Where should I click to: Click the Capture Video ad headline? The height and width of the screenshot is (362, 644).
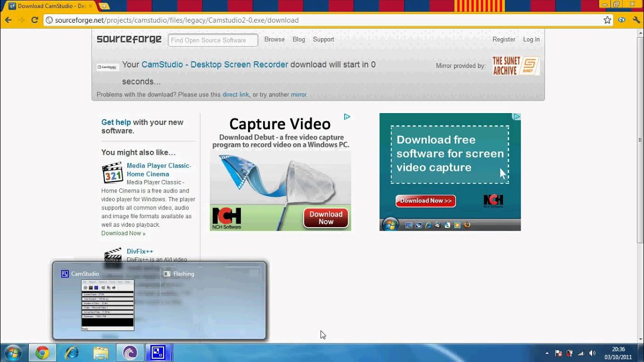click(280, 124)
